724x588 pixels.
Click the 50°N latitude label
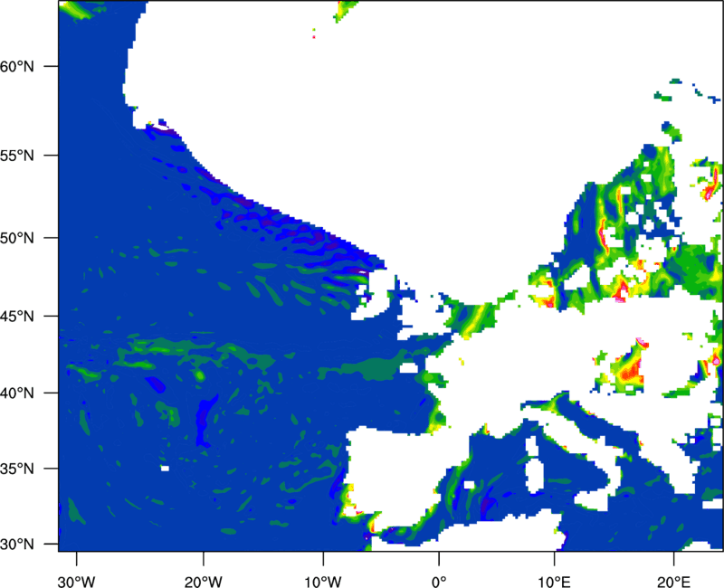(x=17, y=238)
